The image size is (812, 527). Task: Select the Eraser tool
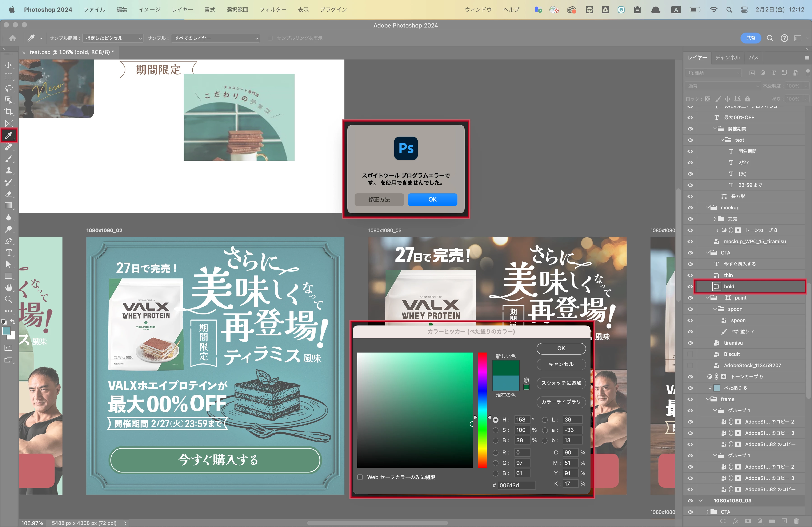coord(9,194)
